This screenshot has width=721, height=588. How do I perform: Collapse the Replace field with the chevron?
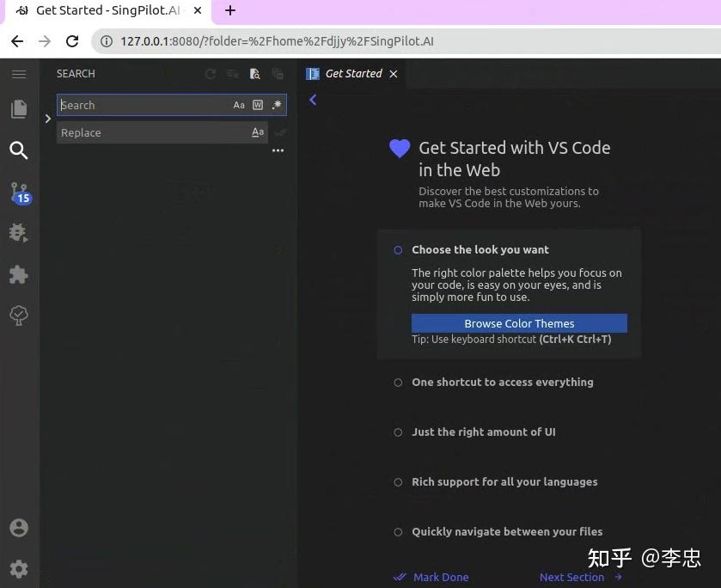coord(48,119)
